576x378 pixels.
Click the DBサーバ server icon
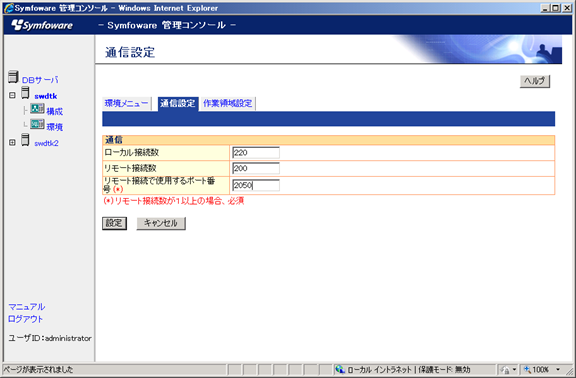point(13,77)
